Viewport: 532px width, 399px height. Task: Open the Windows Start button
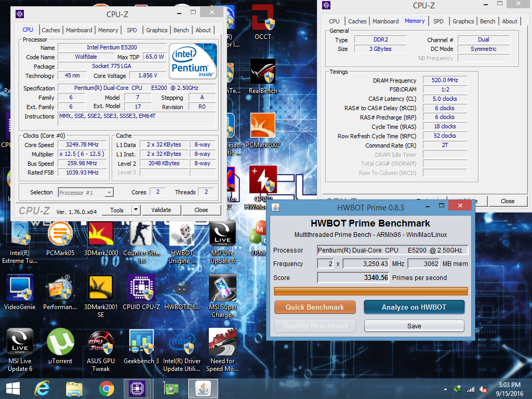[x=13, y=389]
